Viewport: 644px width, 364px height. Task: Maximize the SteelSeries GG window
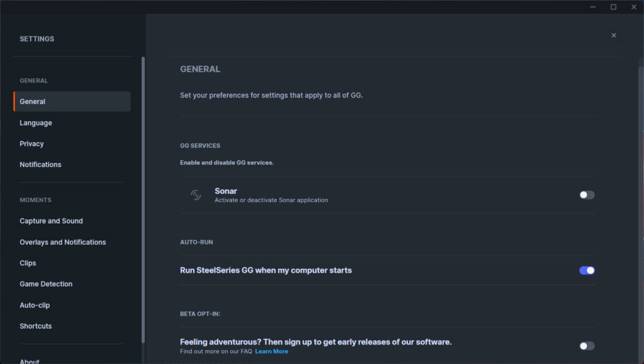click(613, 7)
